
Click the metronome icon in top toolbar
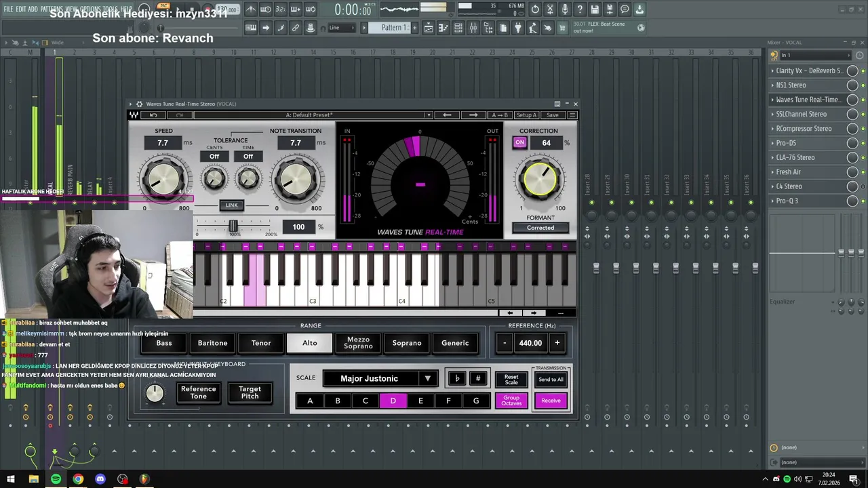(x=251, y=9)
